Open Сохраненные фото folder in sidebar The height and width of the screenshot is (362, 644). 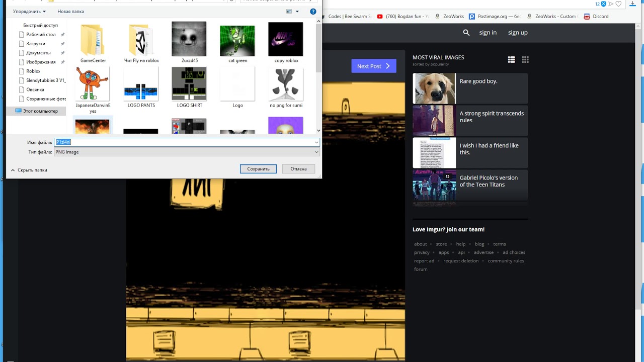46,99
